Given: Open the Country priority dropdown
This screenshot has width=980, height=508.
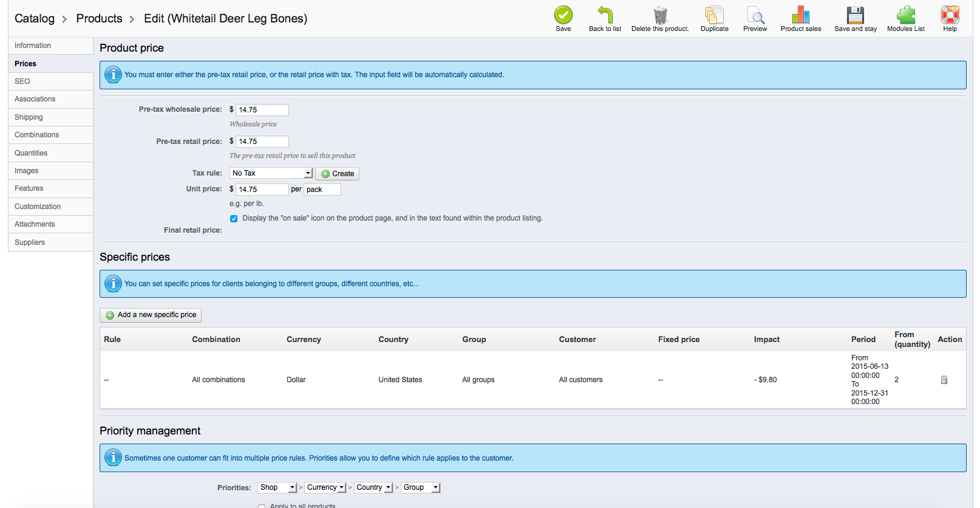Looking at the screenshot, I should (x=373, y=487).
